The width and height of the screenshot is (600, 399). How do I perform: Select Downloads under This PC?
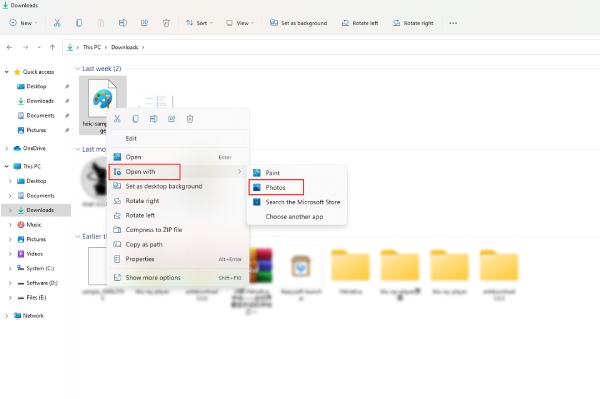tap(40, 210)
